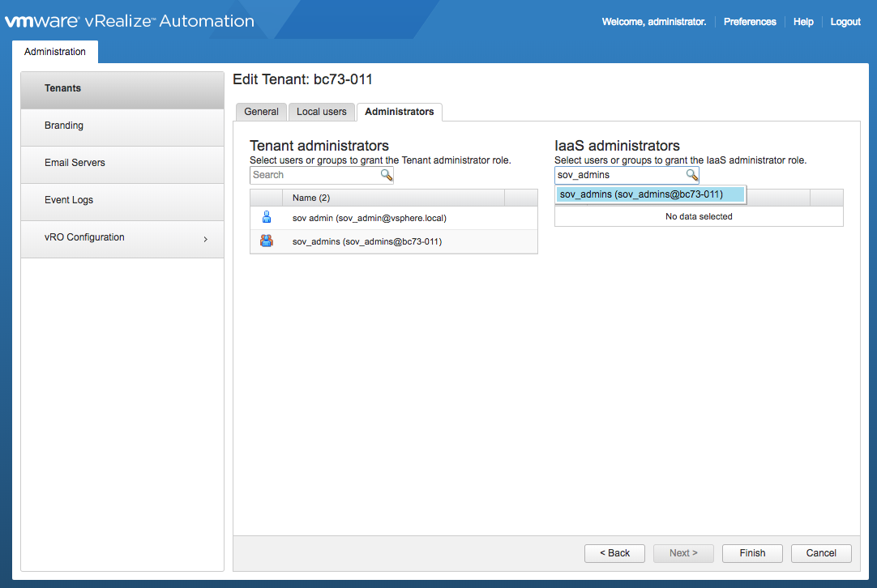Select the sov_admins (sov_admins@bc73-011) tenant administrator row

[x=394, y=241]
